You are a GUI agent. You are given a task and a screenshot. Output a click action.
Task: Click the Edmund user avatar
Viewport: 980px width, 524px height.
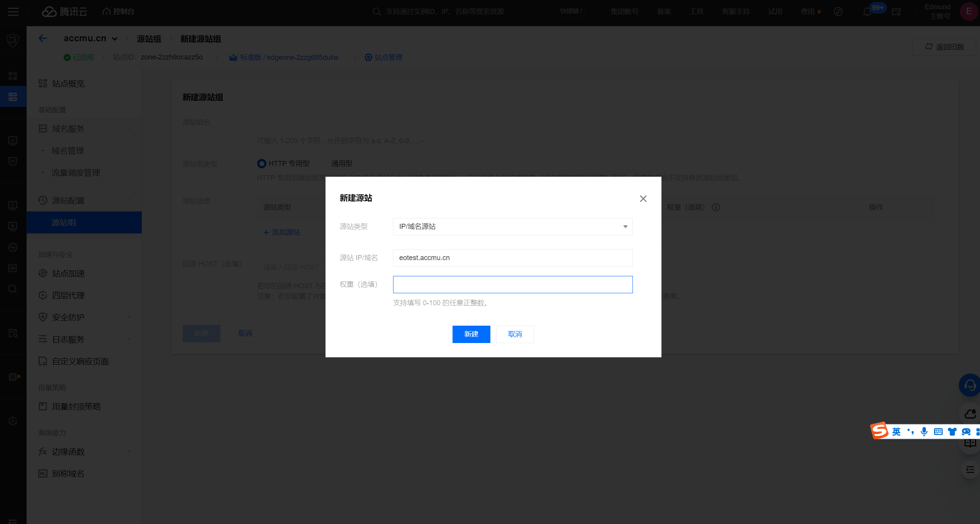[x=969, y=12]
